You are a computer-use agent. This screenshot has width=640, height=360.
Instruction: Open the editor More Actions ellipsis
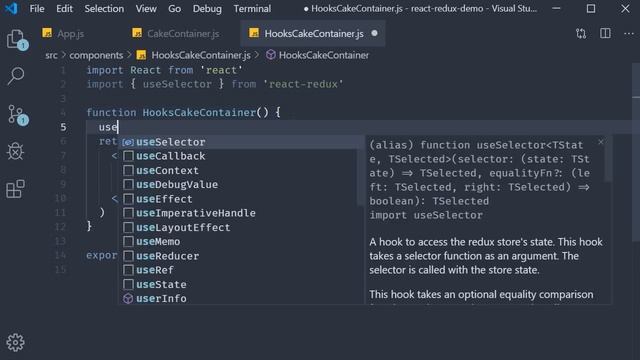[629, 33]
